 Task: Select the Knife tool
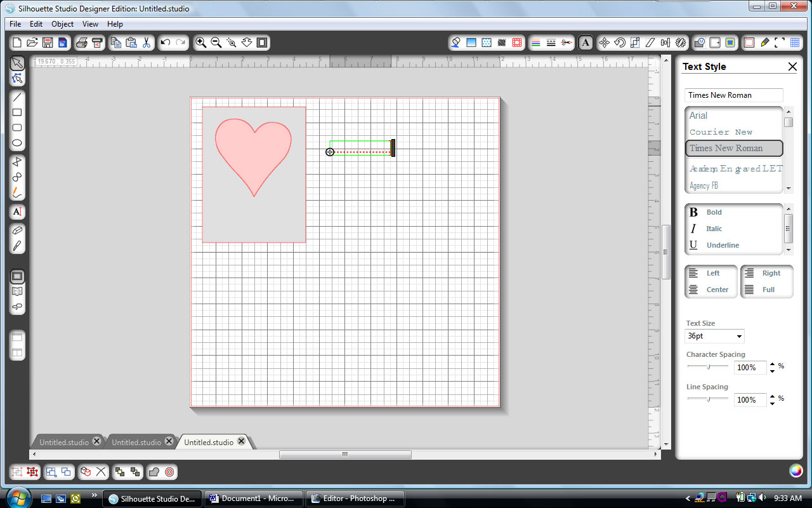(x=17, y=245)
